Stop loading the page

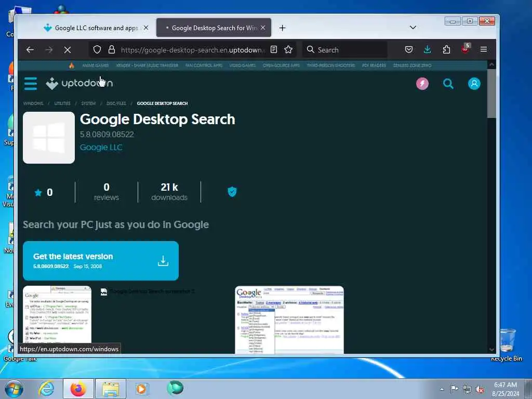pyautogui.click(x=68, y=50)
